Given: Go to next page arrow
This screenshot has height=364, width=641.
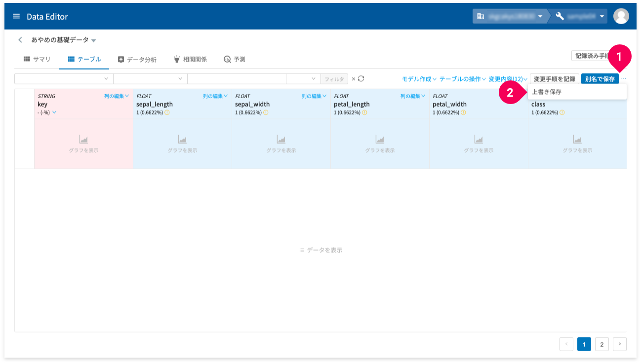Looking at the screenshot, I should (620, 344).
